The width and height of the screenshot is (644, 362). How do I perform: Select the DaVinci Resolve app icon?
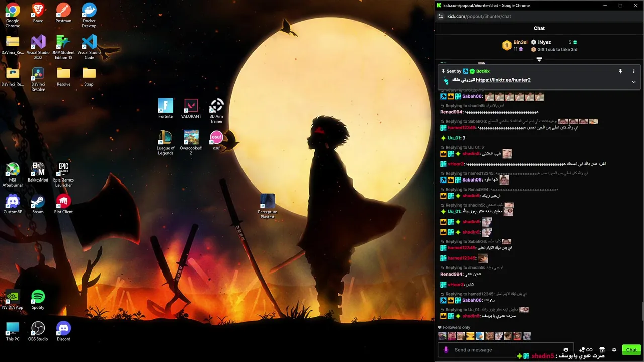coord(38,79)
